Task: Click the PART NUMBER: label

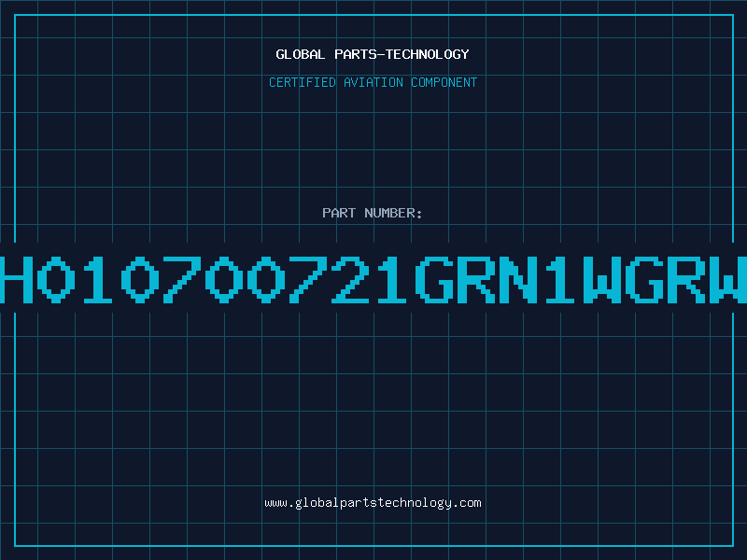Action: click(373, 213)
